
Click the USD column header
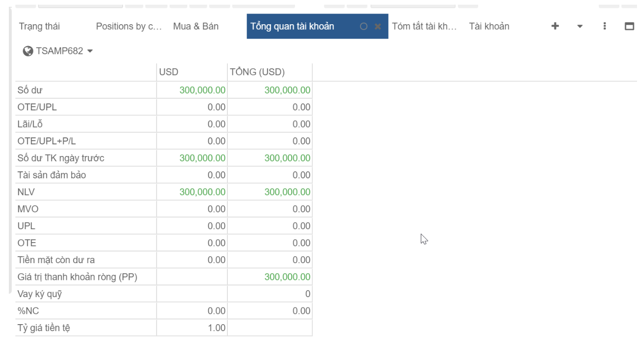(x=169, y=72)
